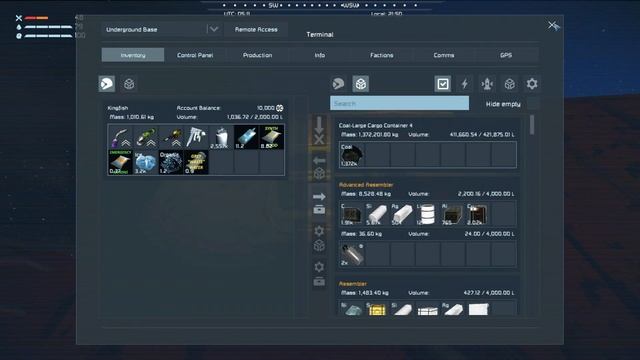
Task: Select the Li stacked discs item
Action: coord(428,214)
